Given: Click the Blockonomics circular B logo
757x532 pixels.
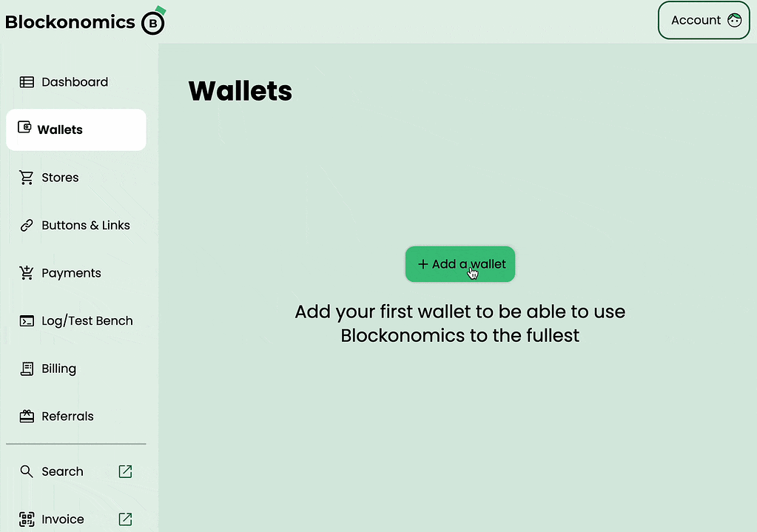Looking at the screenshot, I should click(x=152, y=22).
